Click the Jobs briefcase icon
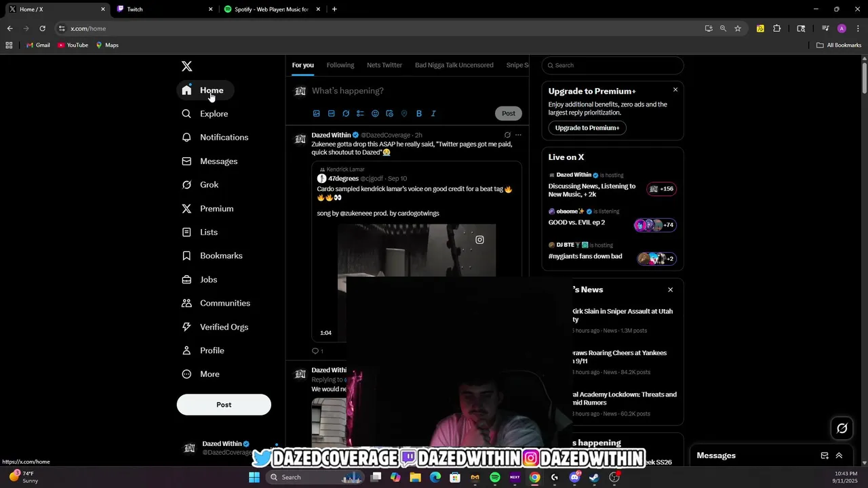The width and height of the screenshot is (868, 488). [186, 279]
